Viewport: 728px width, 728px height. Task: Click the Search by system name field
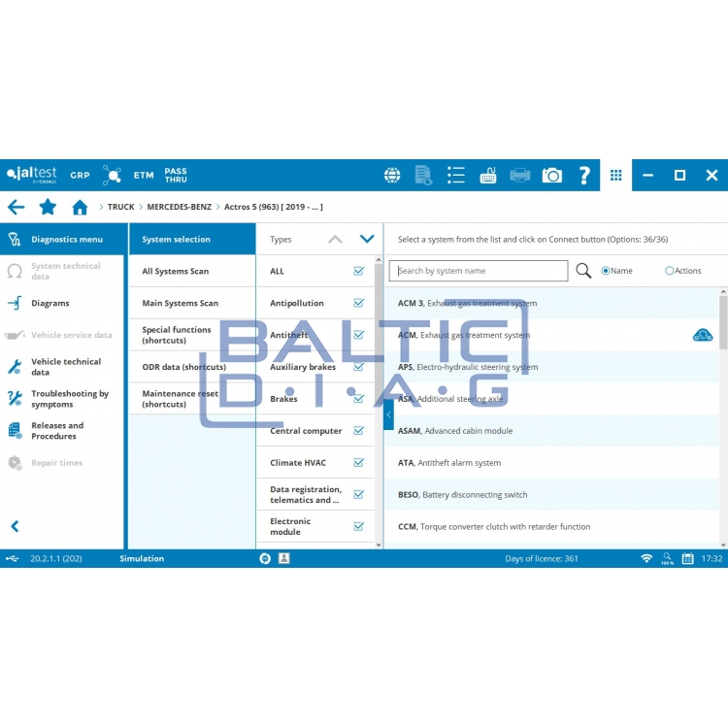pos(479,271)
